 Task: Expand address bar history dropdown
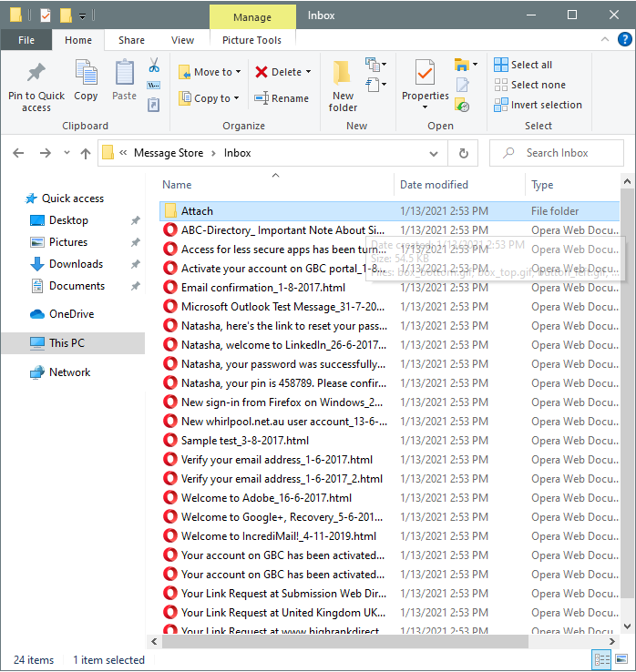coord(434,153)
